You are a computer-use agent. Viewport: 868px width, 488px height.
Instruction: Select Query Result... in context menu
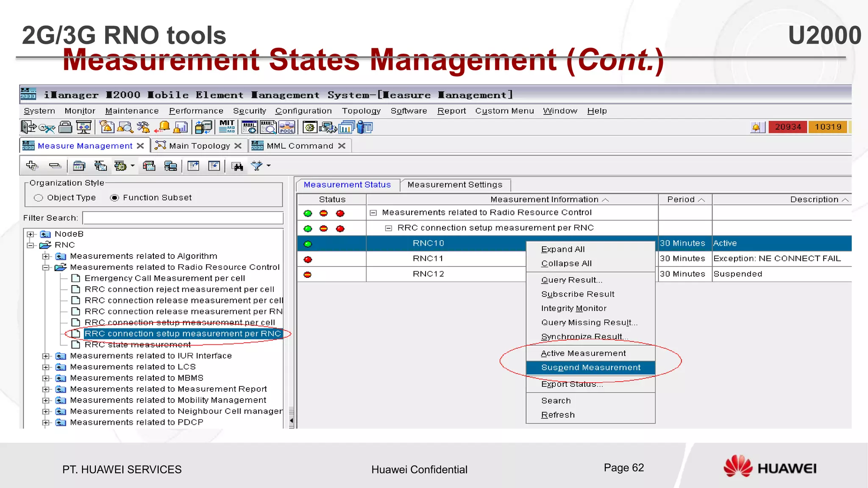pyautogui.click(x=590, y=280)
